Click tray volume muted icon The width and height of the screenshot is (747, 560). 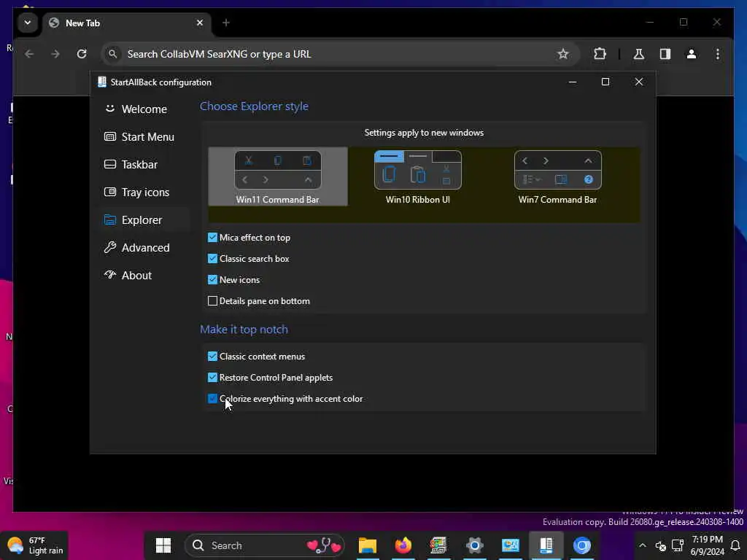(x=660, y=545)
